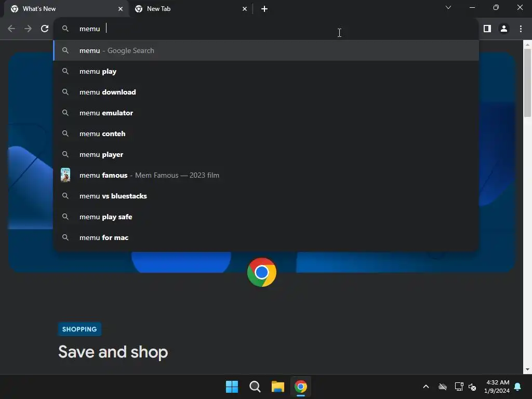Click the 'Save and shop' heading
Image resolution: width=532 pixels, height=399 pixels.
(x=113, y=352)
